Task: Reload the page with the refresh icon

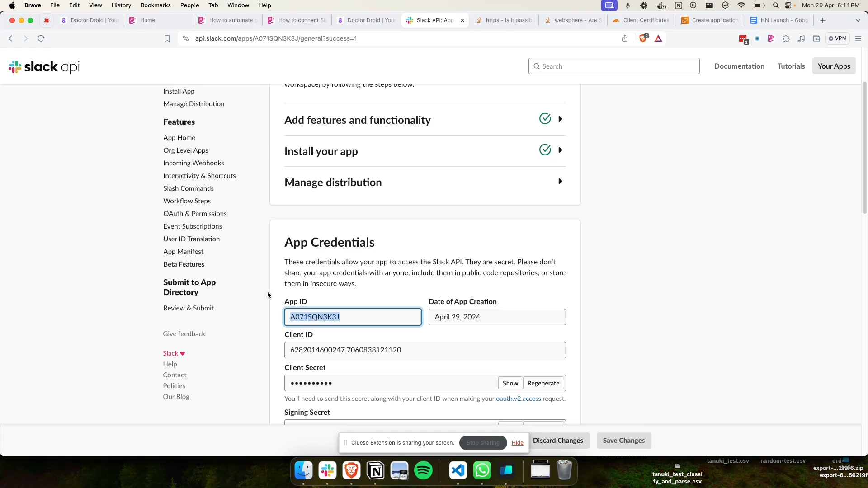Action: pos(41,38)
